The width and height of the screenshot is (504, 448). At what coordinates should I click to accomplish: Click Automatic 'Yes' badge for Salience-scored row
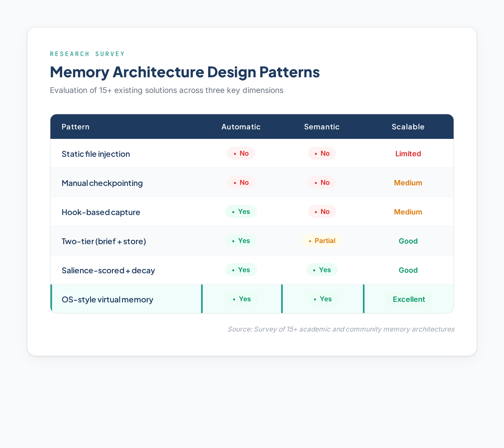[x=241, y=270]
